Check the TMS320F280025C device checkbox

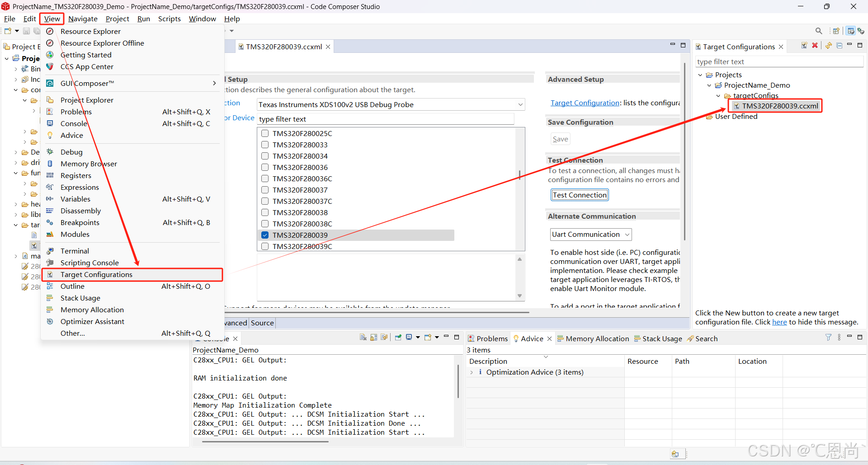(265, 133)
